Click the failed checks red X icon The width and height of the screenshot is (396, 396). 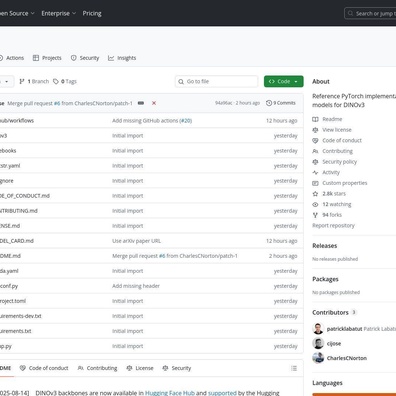pyautogui.click(x=154, y=103)
